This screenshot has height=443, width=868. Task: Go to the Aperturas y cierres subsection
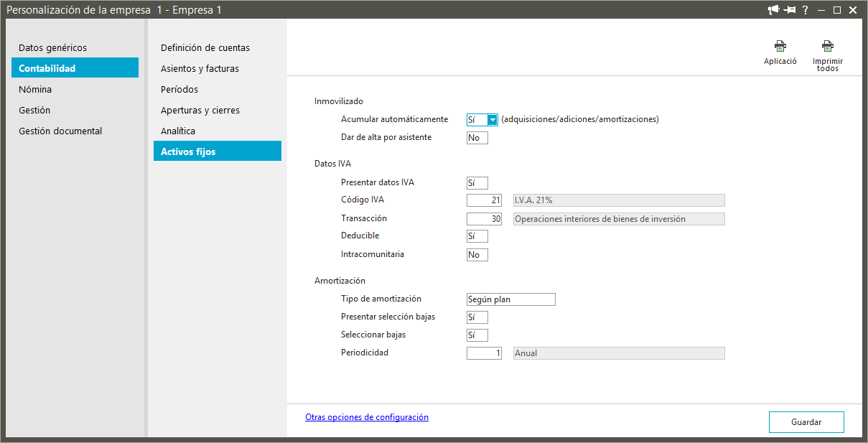pyautogui.click(x=200, y=111)
